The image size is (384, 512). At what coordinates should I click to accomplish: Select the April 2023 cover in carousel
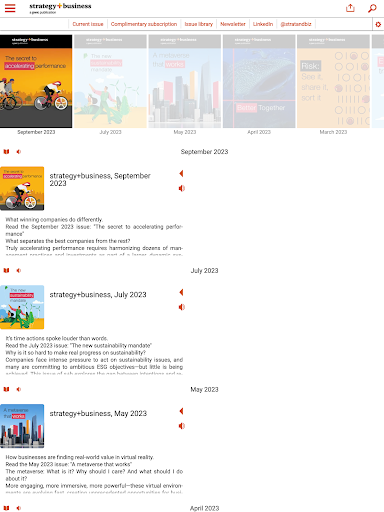[259, 81]
